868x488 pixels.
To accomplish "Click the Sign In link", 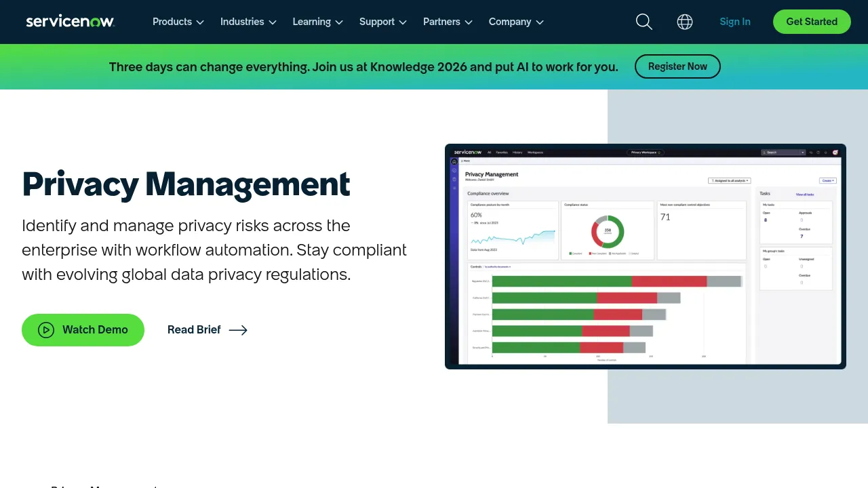I will pyautogui.click(x=735, y=22).
